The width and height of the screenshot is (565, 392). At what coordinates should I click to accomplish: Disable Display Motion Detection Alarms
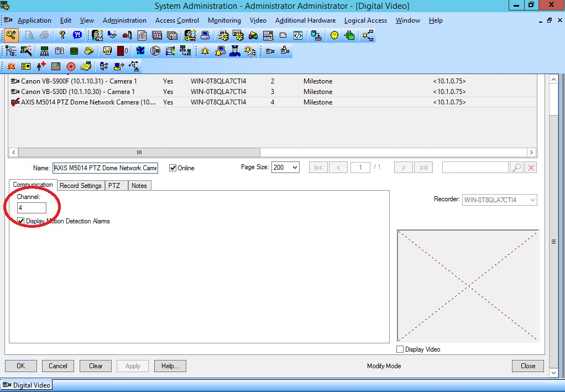20,221
